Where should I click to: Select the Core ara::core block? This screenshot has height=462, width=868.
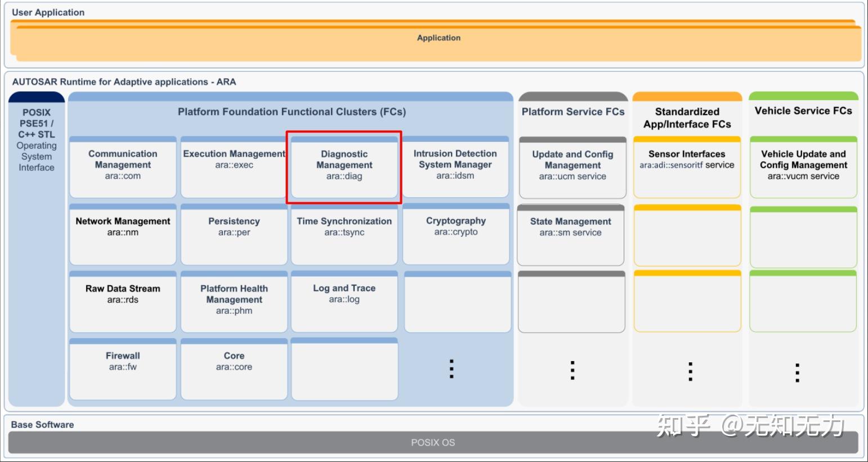(x=234, y=369)
